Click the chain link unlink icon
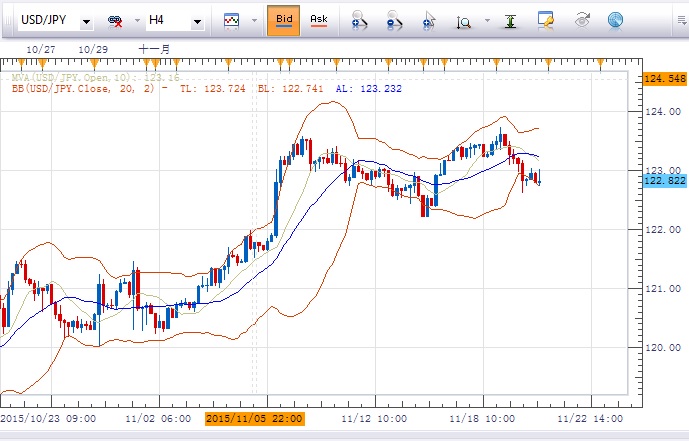 point(116,20)
